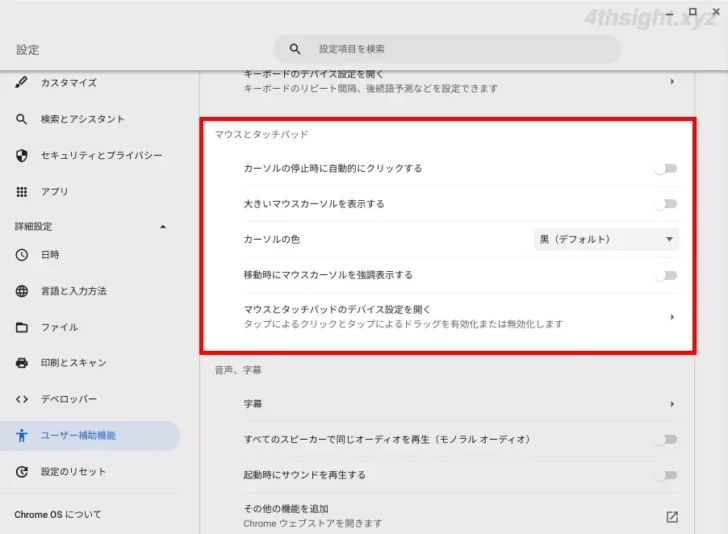This screenshot has width=728, height=534.
Task: Click arrow for マウスとタッチパッドのデバイス設定を開く
Action: pyautogui.click(x=672, y=317)
